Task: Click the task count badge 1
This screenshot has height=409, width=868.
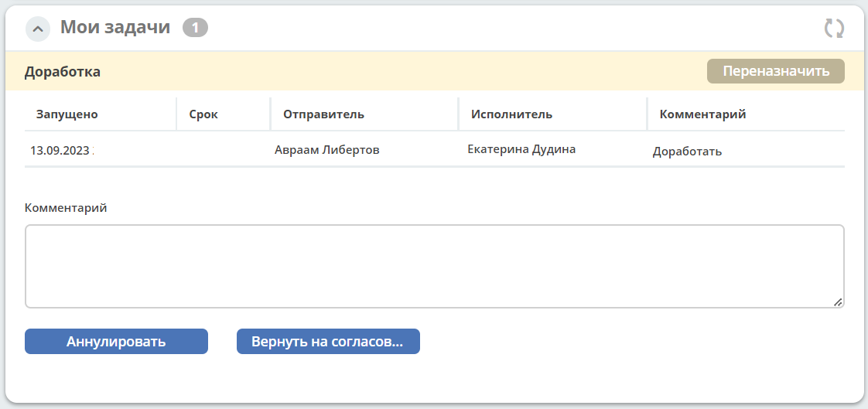Action: 196,27
